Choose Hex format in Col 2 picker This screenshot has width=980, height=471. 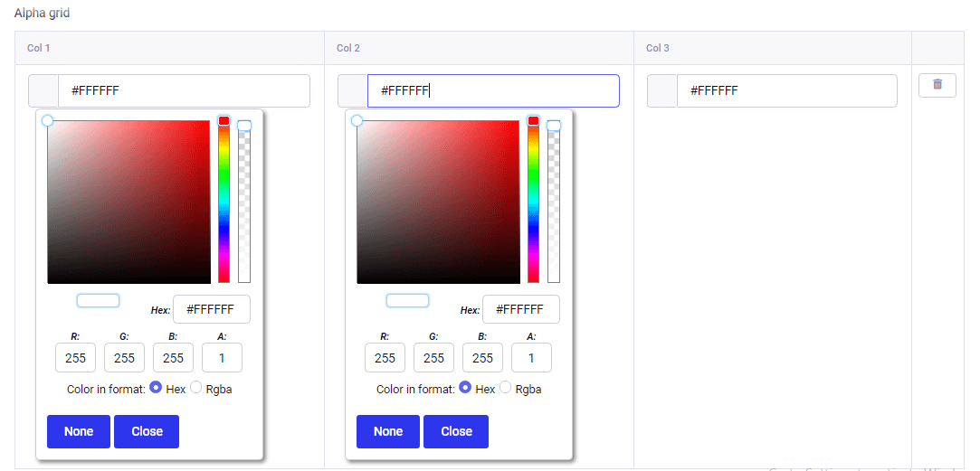point(465,388)
